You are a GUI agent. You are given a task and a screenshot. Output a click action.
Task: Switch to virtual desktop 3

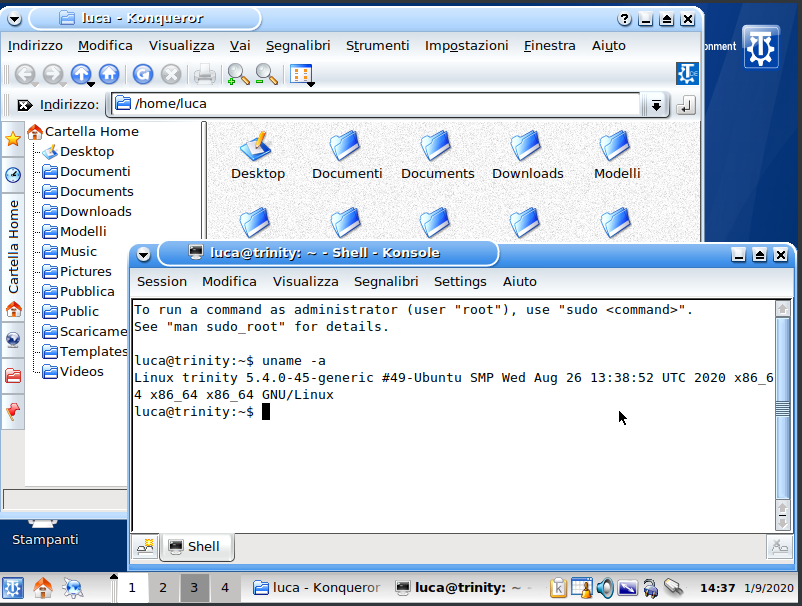[x=194, y=588]
